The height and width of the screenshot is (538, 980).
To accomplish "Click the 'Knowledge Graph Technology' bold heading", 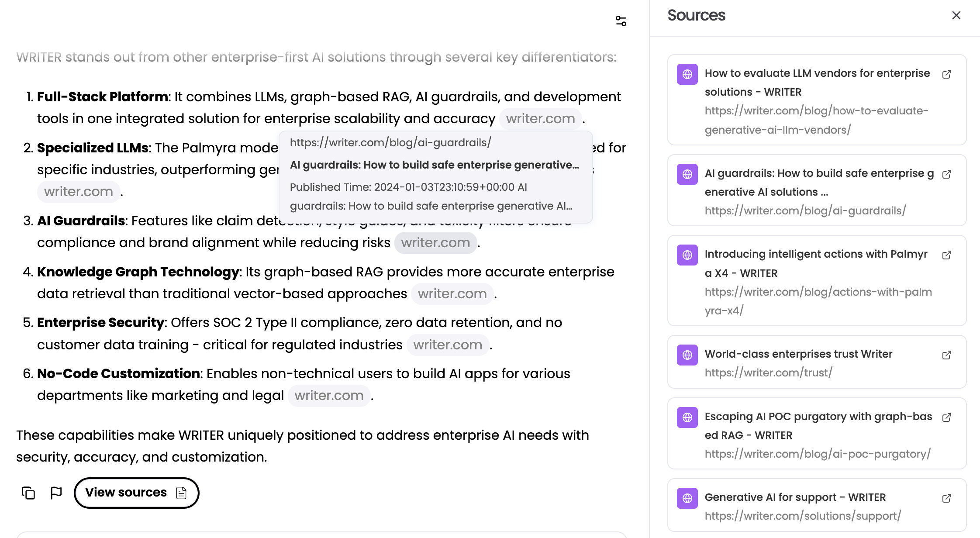I will point(138,272).
